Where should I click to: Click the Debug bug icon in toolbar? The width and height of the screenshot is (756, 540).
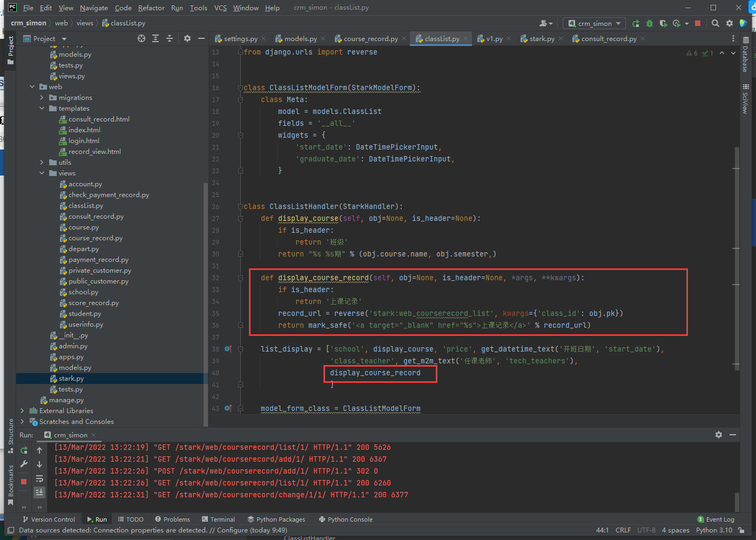click(650, 23)
